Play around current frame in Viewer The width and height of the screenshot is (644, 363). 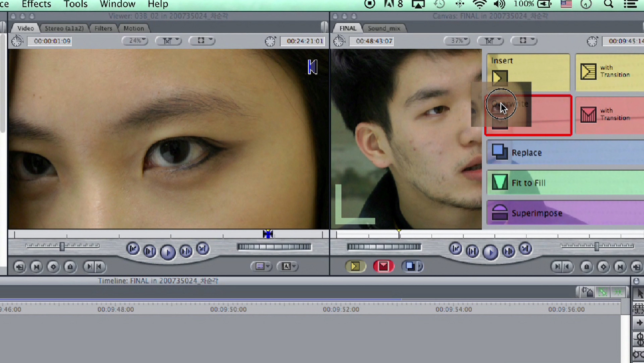pos(186,251)
